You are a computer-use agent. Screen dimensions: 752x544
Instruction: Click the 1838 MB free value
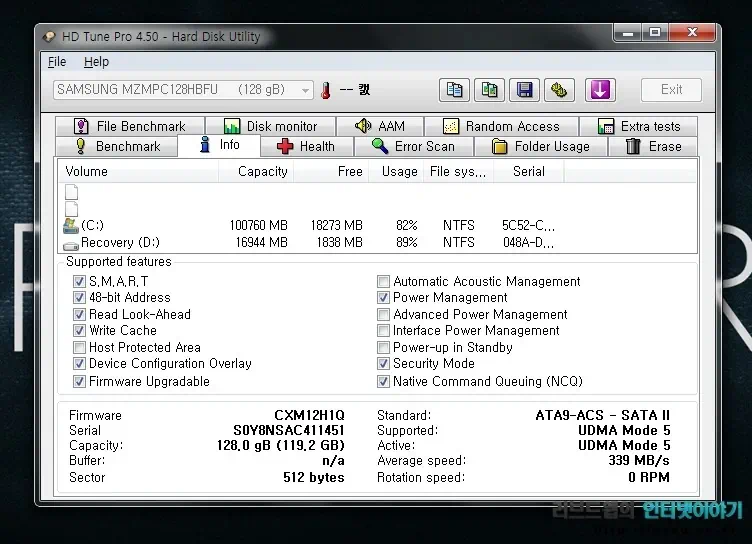tap(340, 242)
